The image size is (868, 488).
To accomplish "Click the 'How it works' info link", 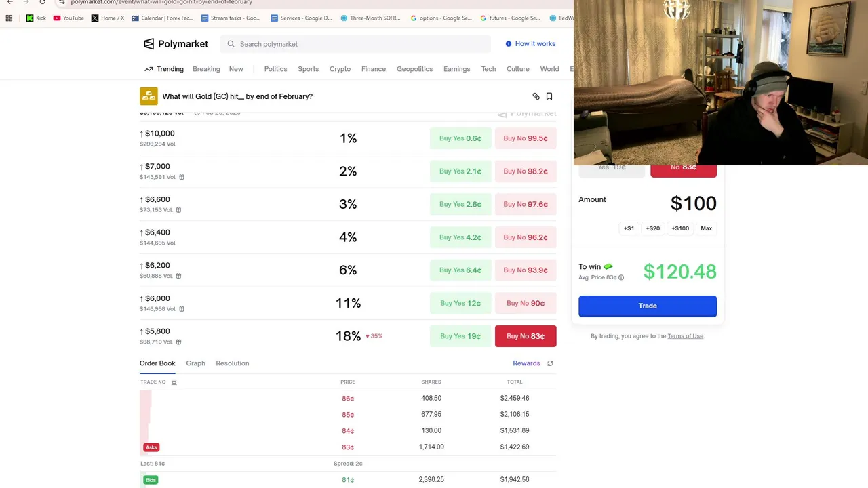I will click(530, 44).
